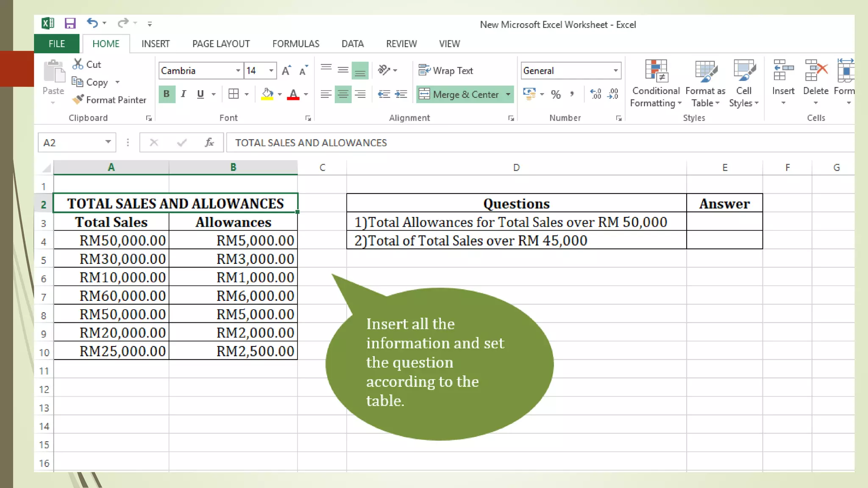Image resolution: width=868 pixels, height=488 pixels.
Task: Open Font settings dialog launcher
Action: [308, 119]
